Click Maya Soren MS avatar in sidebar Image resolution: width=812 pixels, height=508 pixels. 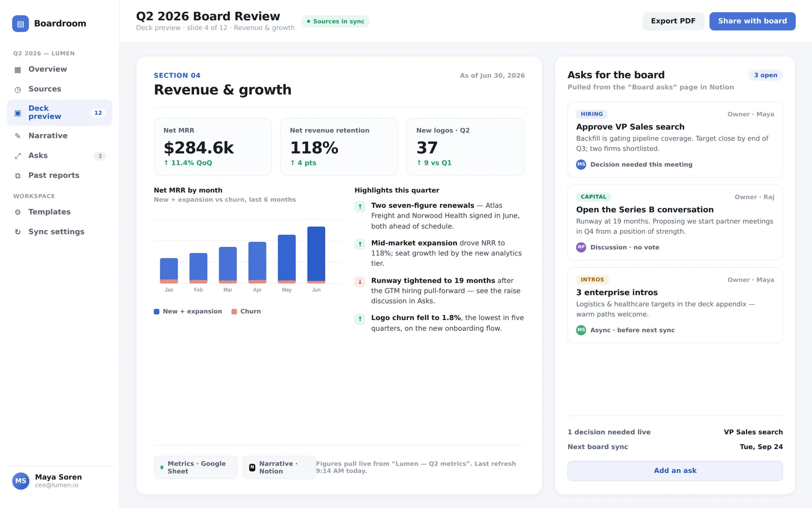pos(21,481)
